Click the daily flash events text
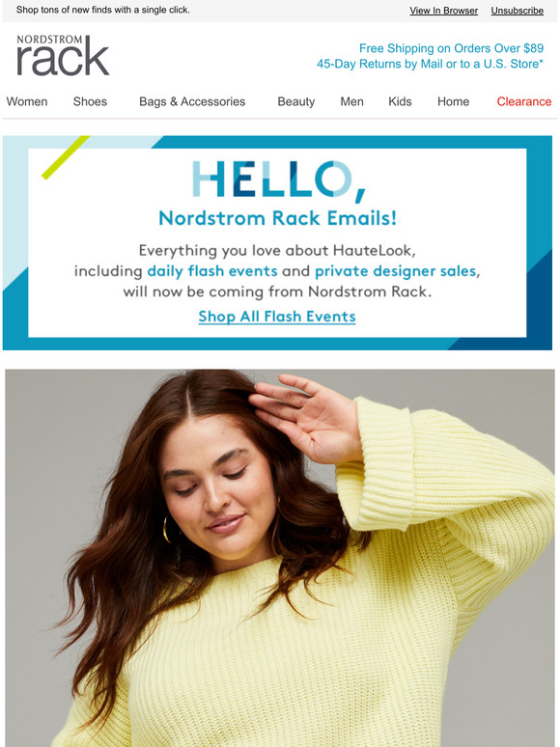The image size is (560, 747). click(212, 271)
